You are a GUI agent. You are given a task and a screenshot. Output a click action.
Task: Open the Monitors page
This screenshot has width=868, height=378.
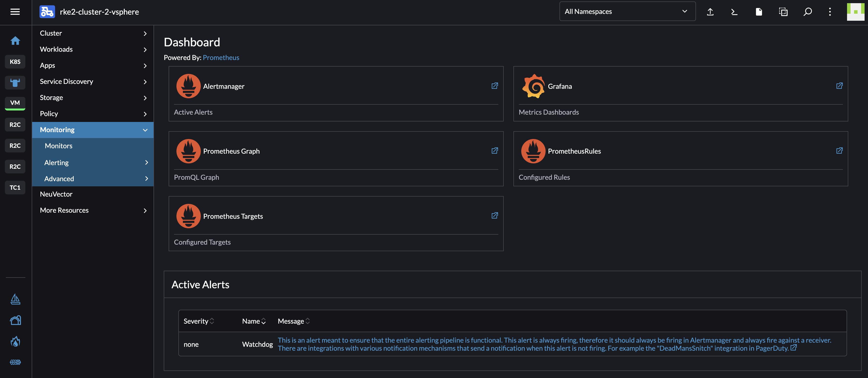[93, 146]
